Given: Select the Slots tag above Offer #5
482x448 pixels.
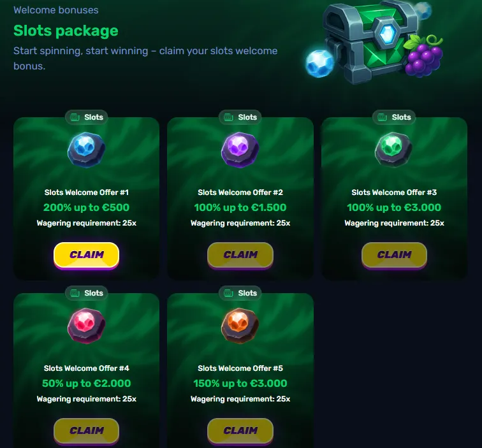Looking at the screenshot, I should (240, 293).
